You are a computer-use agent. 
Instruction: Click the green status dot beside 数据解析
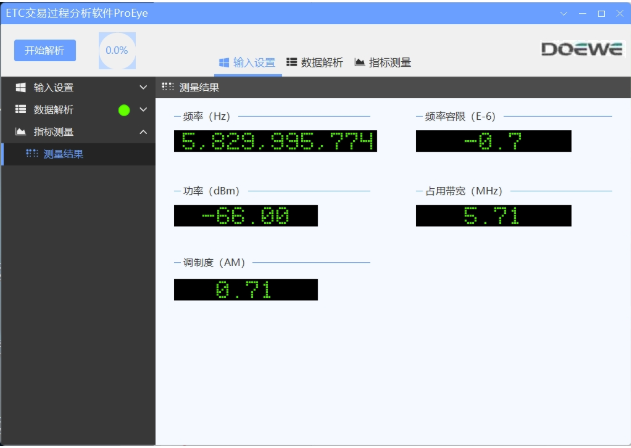[x=124, y=110]
